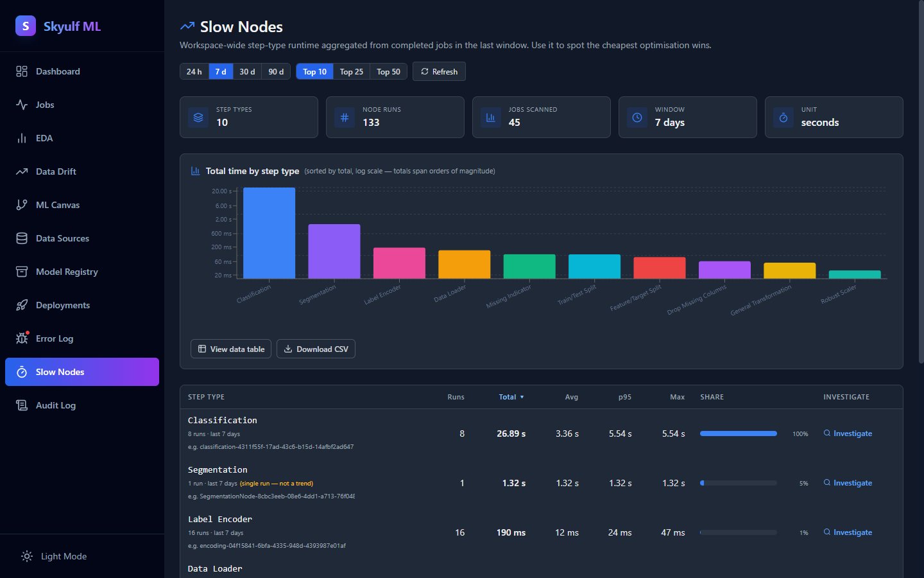Click the Node Runs hash icon
The width and height of the screenshot is (924, 578).
coord(345,118)
